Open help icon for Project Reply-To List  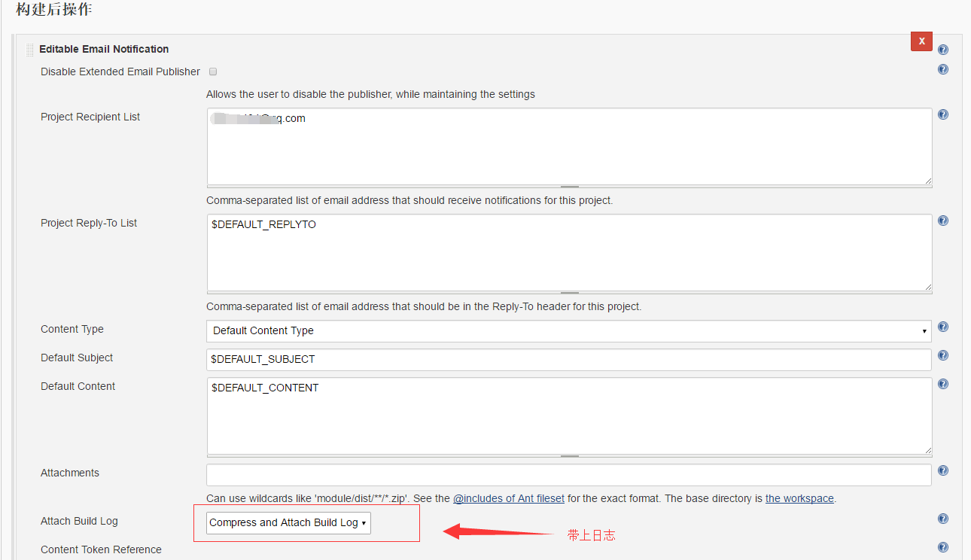coord(943,221)
